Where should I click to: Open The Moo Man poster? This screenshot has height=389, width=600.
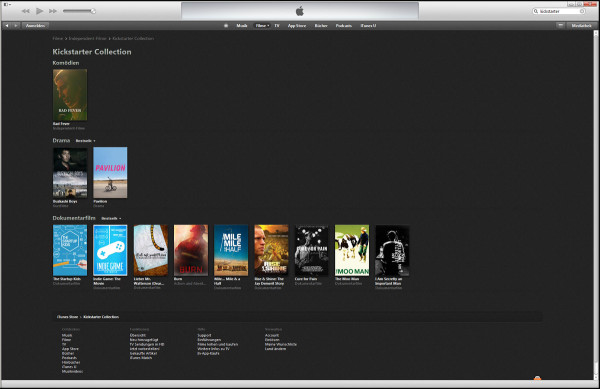(352, 250)
